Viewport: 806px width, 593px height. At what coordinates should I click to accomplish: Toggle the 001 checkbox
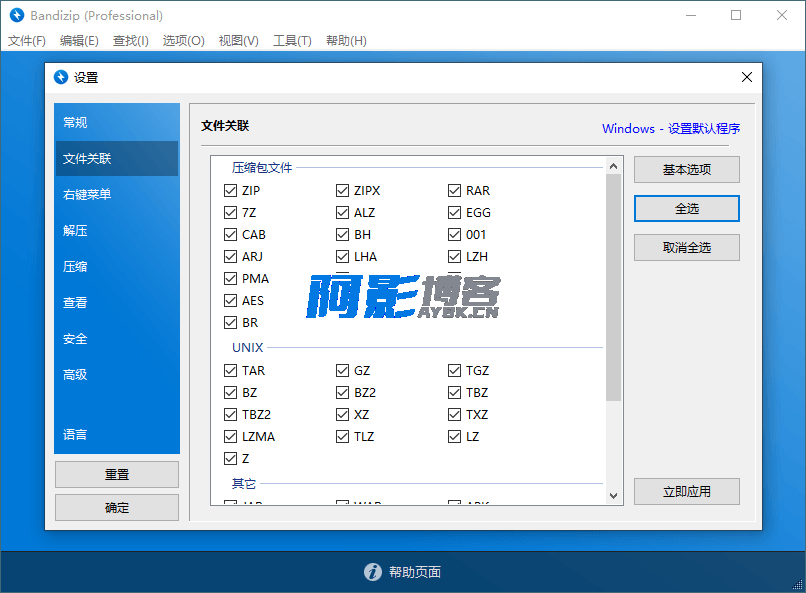[454, 234]
